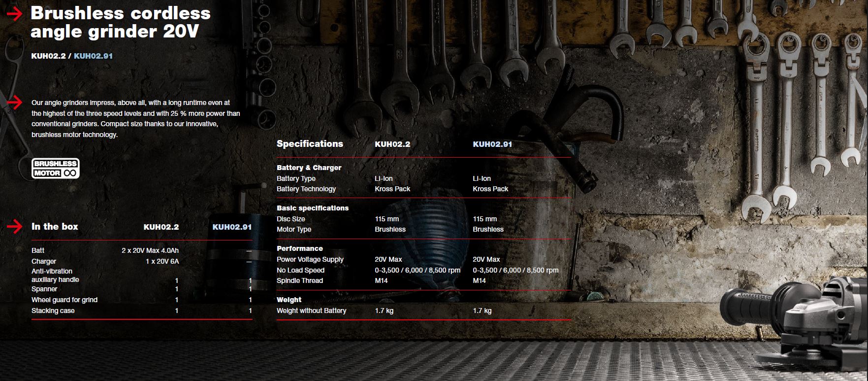Click 'KUH02.91' in the subtitle under the title
Screen dimensions: 868x381
tap(93, 56)
